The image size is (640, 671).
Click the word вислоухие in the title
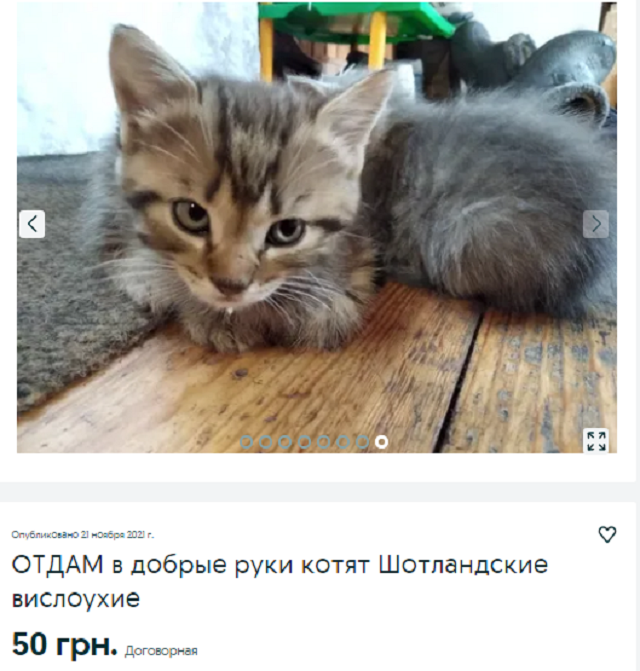click(76, 598)
